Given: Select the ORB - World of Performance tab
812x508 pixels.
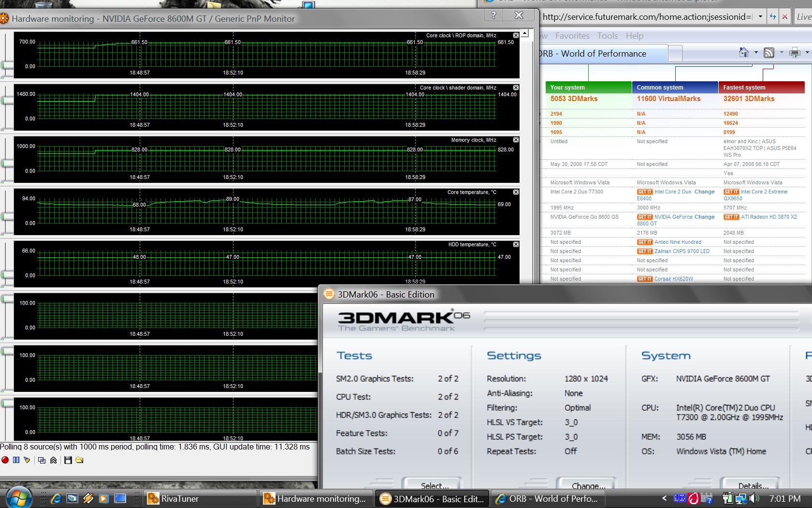Looking at the screenshot, I should click(x=603, y=54).
